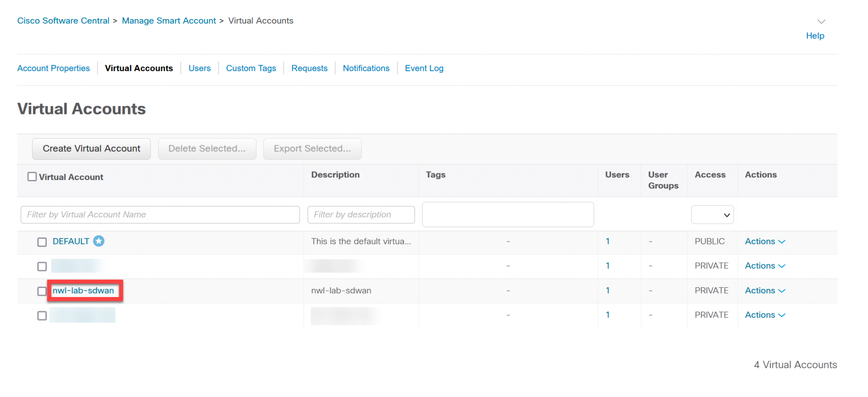This screenshot has height=397, width=868.
Task: Click the Help link
Action: point(815,36)
